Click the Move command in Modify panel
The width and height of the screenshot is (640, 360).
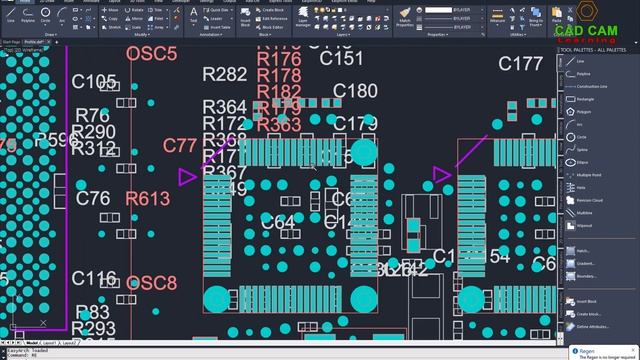[x=110, y=10]
